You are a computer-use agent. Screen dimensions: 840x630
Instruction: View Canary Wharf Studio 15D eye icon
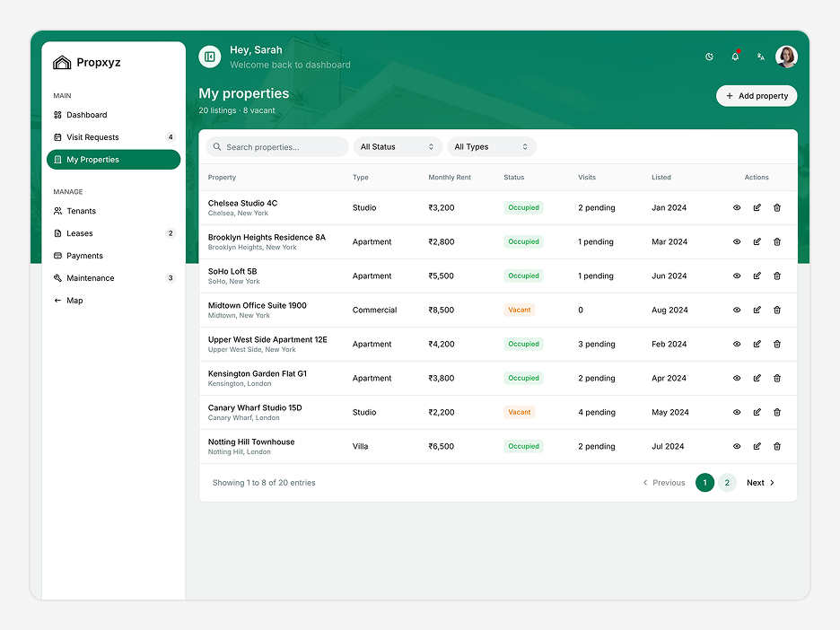click(x=737, y=412)
